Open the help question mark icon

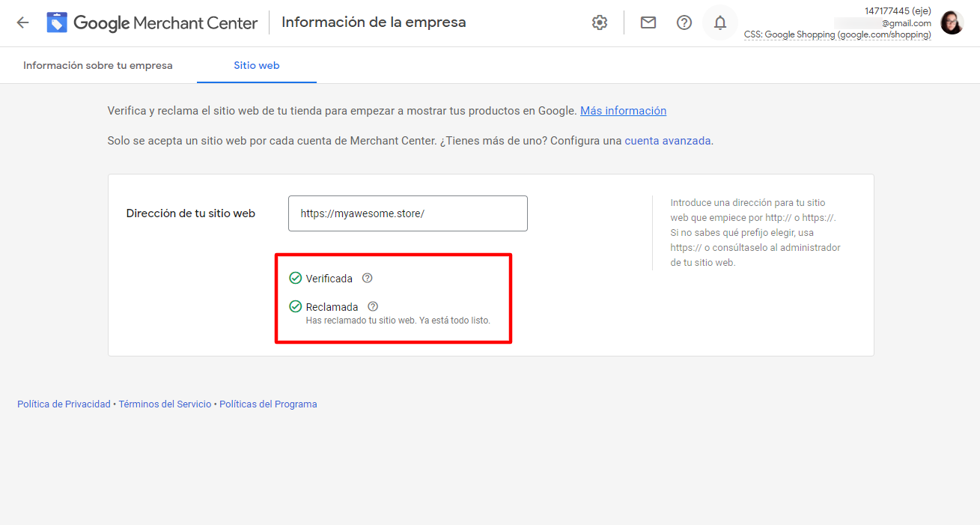[684, 22]
